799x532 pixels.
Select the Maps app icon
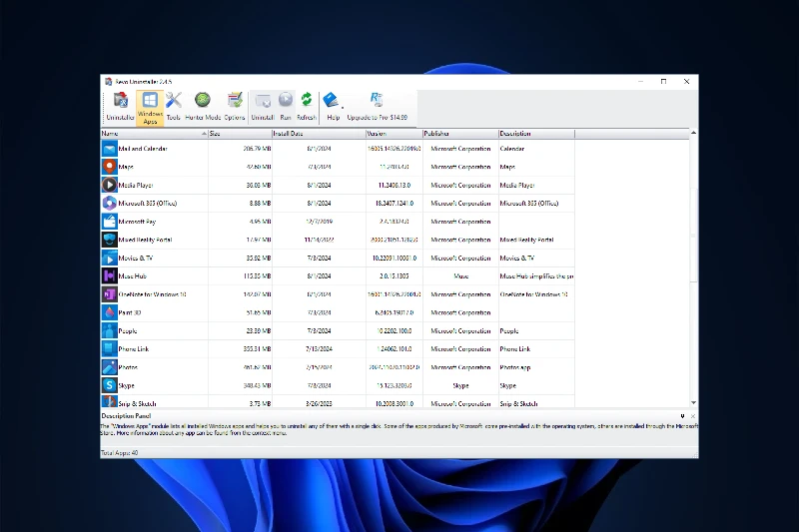coord(109,167)
